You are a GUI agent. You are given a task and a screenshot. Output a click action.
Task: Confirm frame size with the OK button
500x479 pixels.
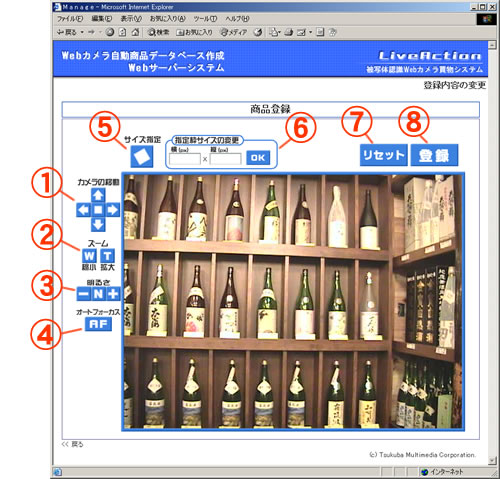coord(258,158)
